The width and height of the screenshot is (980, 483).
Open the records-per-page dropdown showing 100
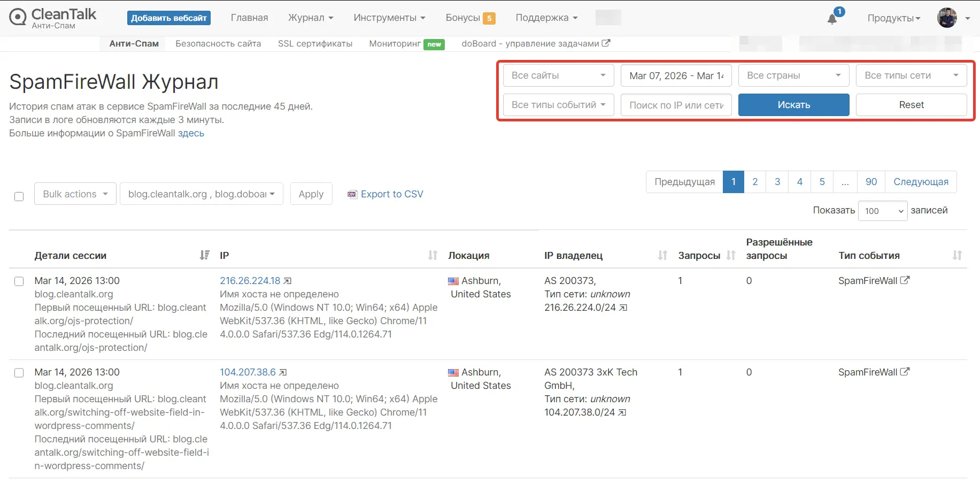coord(882,210)
